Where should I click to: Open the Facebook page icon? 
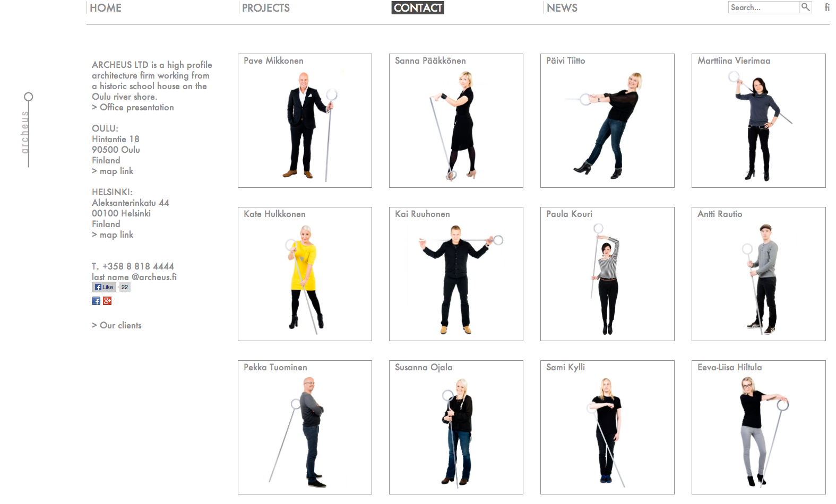96,301
